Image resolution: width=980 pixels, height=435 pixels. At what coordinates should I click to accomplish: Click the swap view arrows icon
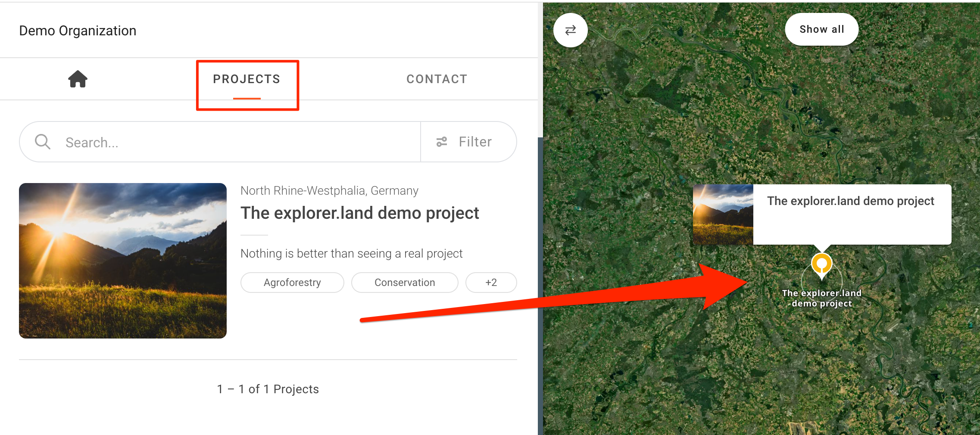(570, 30)
